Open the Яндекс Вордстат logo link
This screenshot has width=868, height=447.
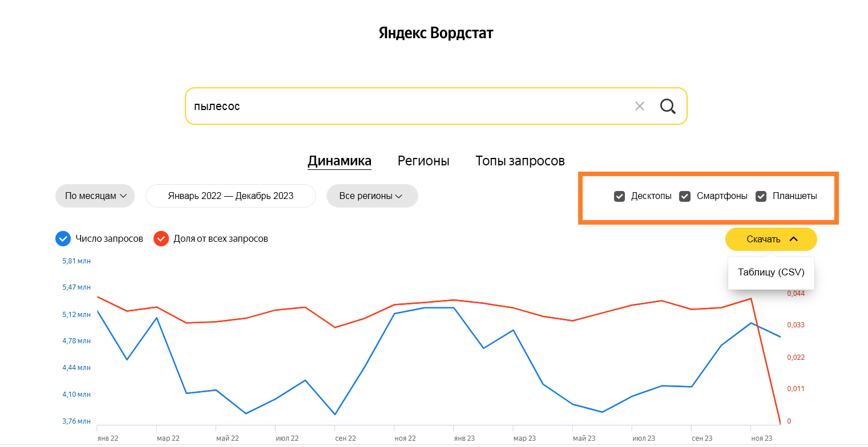coord(436,33)
